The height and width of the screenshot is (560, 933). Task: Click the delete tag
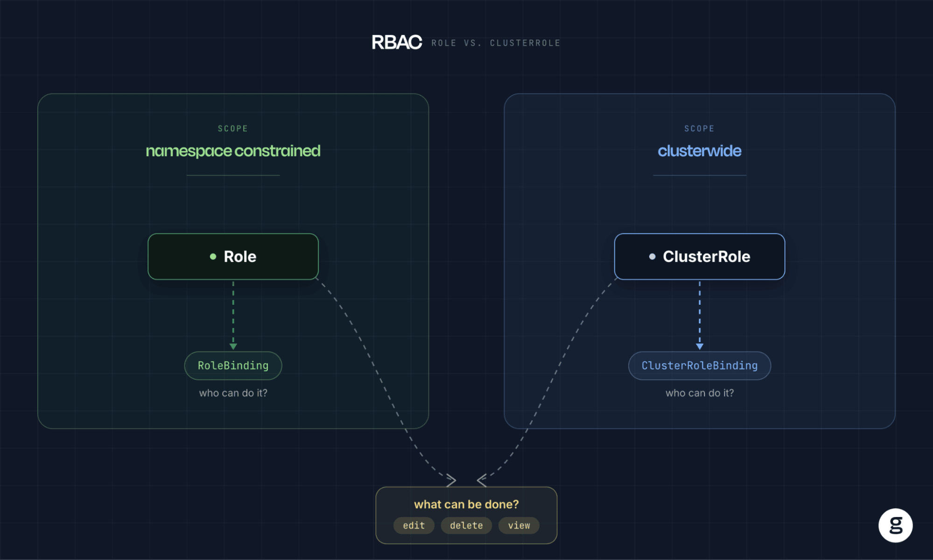click(x=466, y=525)
